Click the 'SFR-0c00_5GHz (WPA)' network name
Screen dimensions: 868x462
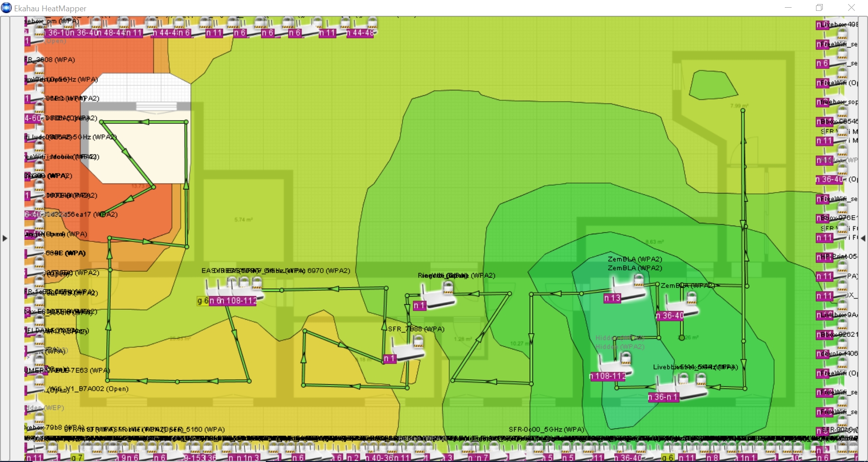tap(547, 429)
